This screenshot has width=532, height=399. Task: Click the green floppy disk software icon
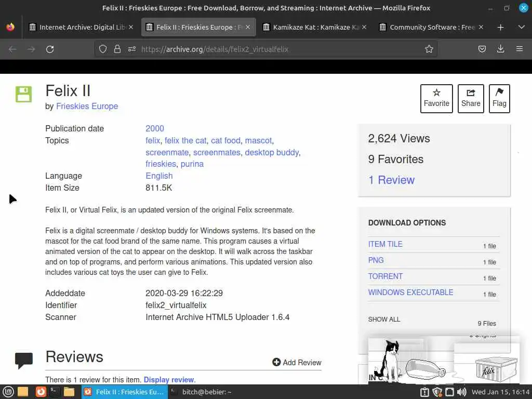[x=23, y=94]
